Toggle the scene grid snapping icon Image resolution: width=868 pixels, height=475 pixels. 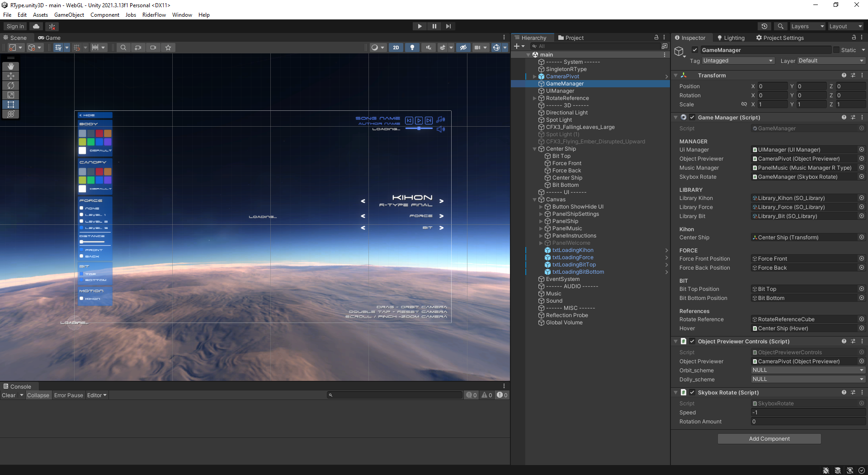[77, 47]
